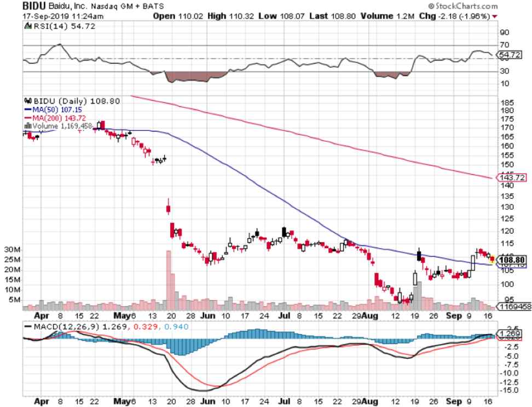Click the black MACD legend line swatch
Viewport: 532px width, 407px height.
[x=28, y=327]
